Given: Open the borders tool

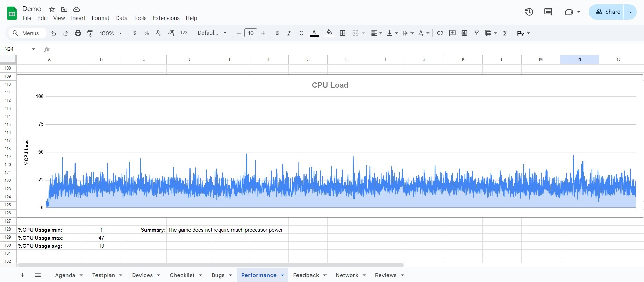Looking at the screenshot, I should [x=343, y=33].
